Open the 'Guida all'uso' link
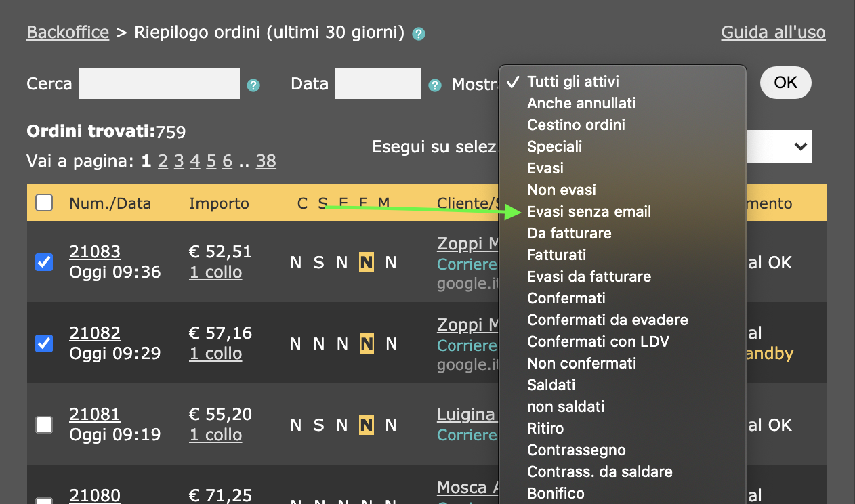 click(773, 32)
